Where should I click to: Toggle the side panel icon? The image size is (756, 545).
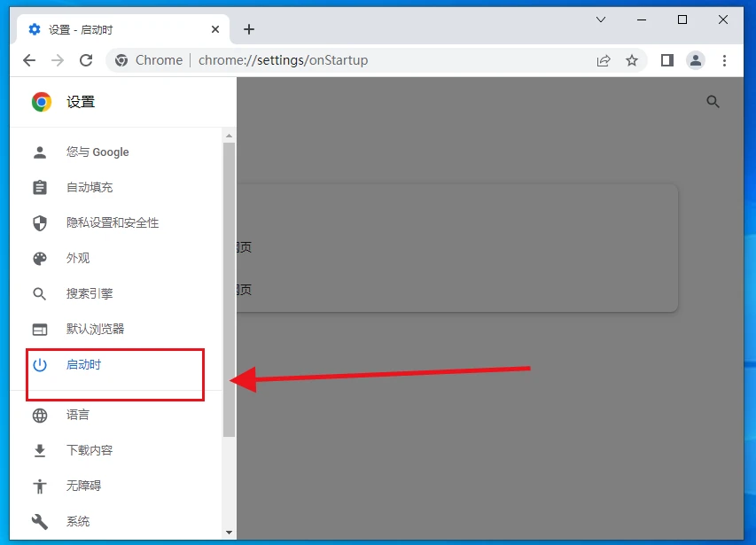point(666,60)
